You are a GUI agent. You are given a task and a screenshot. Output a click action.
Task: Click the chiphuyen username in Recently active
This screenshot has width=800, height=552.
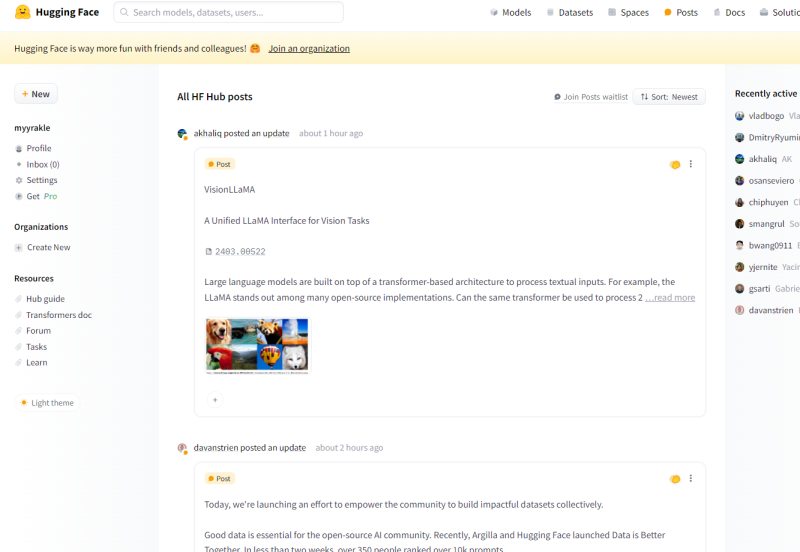pos(768,202)
